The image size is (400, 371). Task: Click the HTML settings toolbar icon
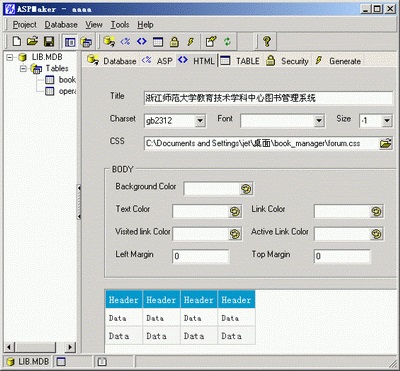(142, 42)
